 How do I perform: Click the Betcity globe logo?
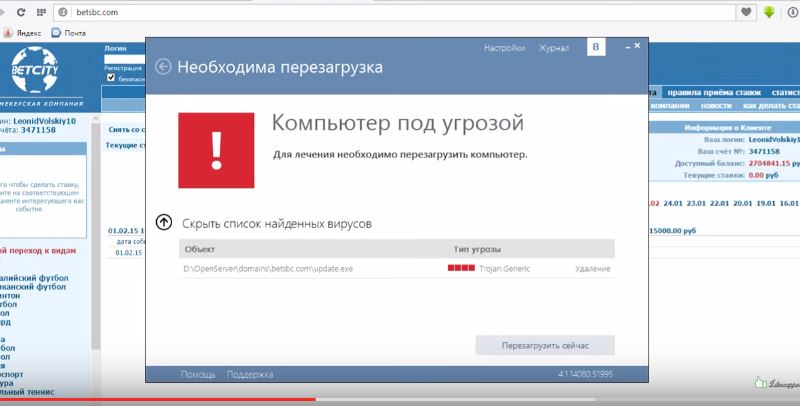(x=35, y=70)
